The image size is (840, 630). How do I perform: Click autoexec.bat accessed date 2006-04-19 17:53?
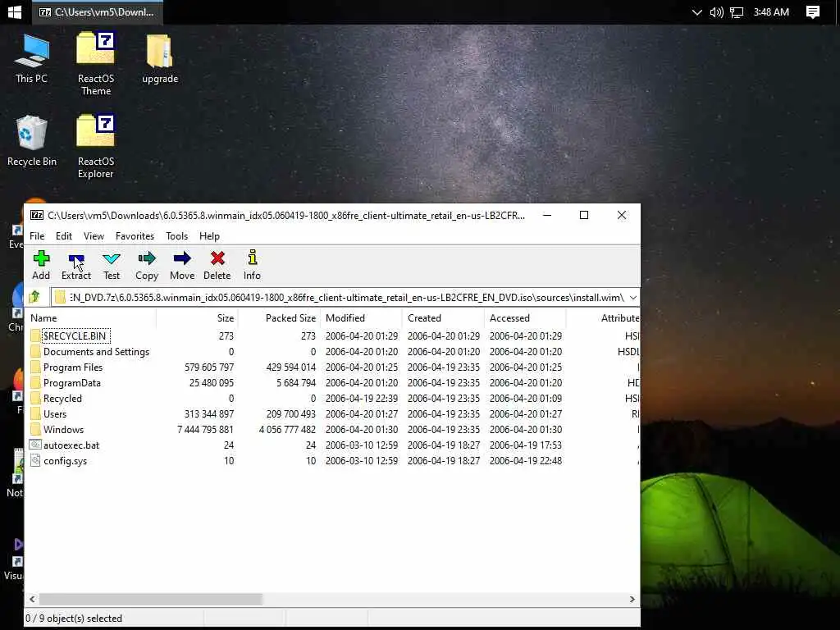[526, 445]
